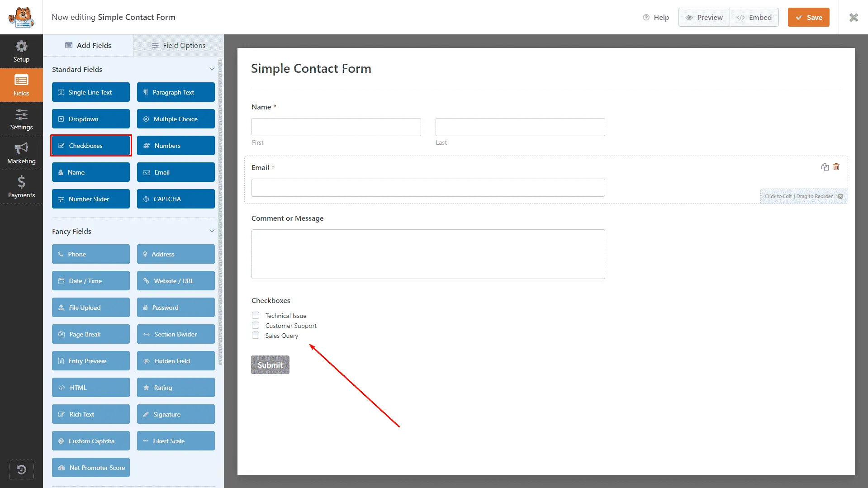Image resolution: width=868 pixels, height=488 pixels.
Task: Collapse the Standard Fields section
Action: coord(212,69)
